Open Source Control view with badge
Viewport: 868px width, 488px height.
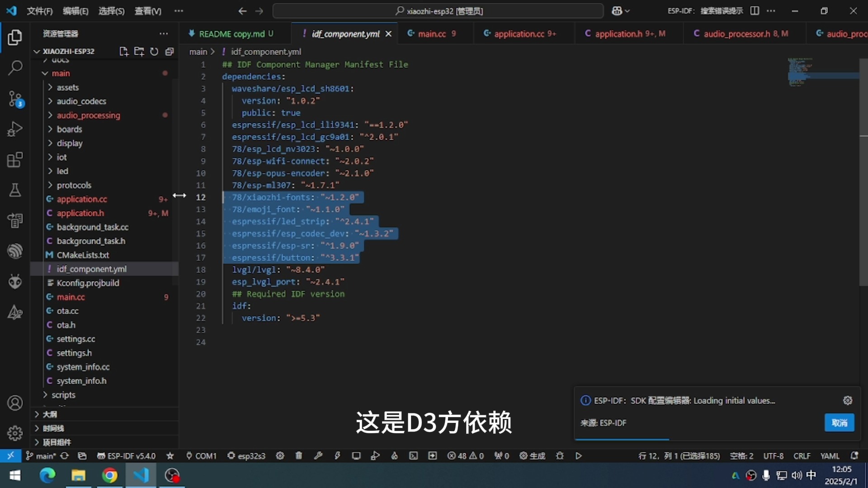coord(15,99)
